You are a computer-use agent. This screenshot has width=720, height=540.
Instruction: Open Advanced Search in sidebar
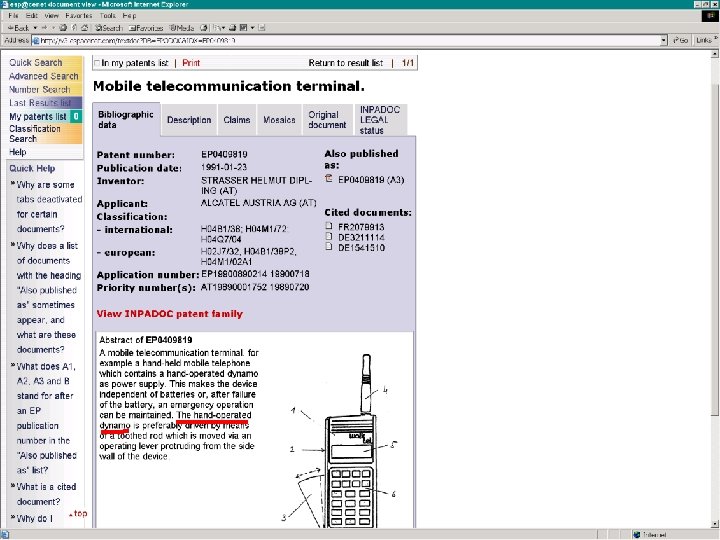[44, 76]
